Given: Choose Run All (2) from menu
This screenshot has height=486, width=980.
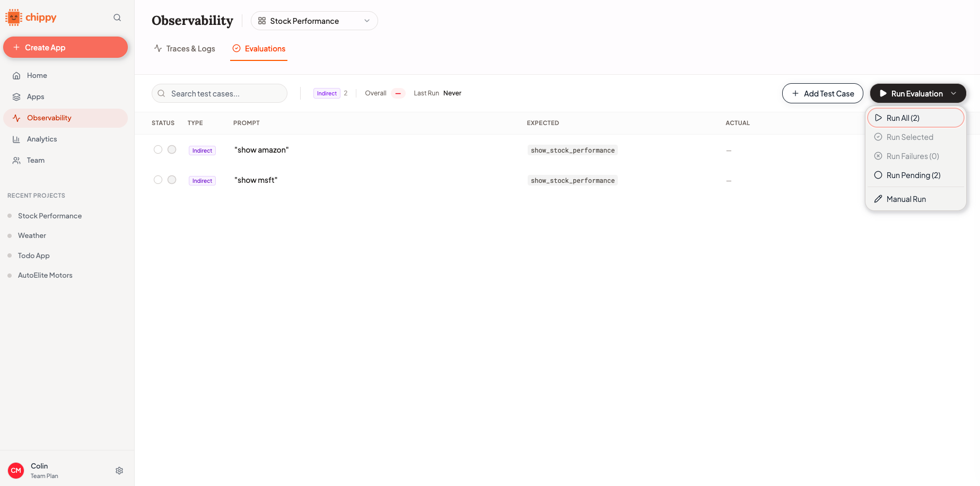Looking at the screenshot, I should (916, 118).
